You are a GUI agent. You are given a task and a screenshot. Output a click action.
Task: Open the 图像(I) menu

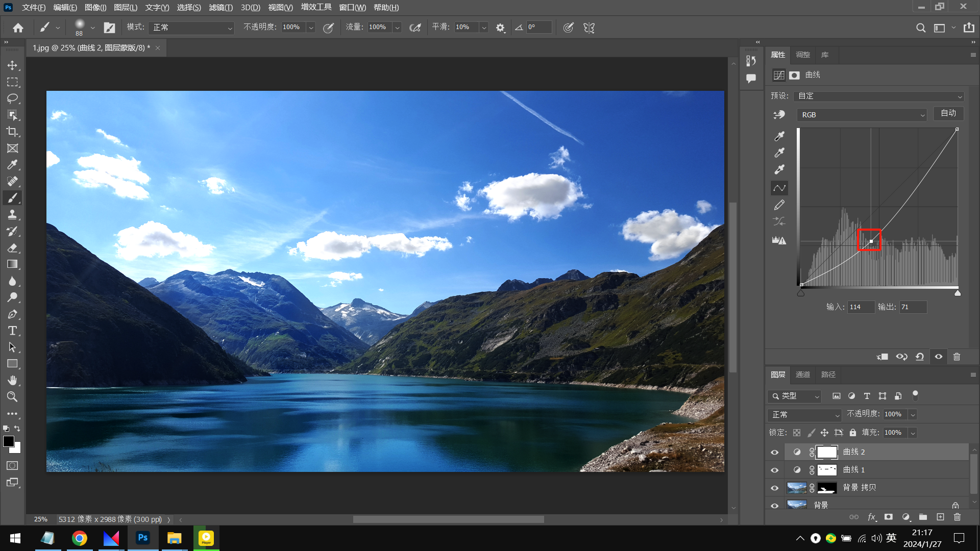95,7
